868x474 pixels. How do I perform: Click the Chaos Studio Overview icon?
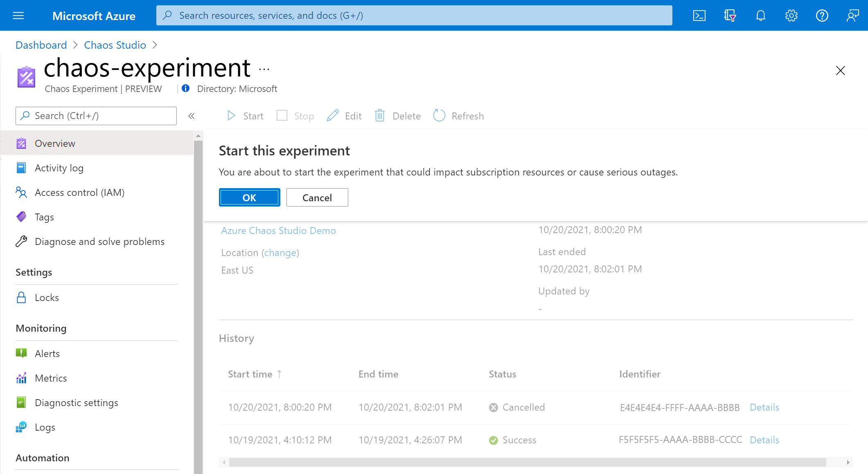click(22, 142)
